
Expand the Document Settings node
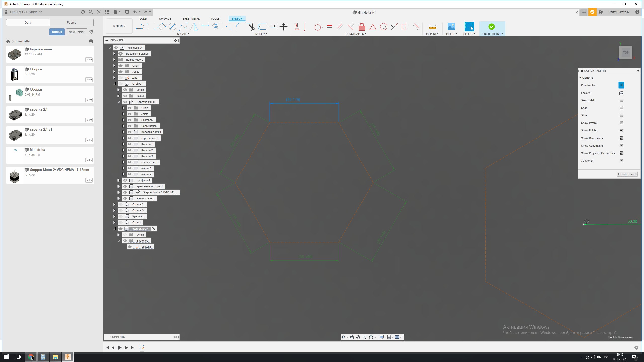pos(114,54)
